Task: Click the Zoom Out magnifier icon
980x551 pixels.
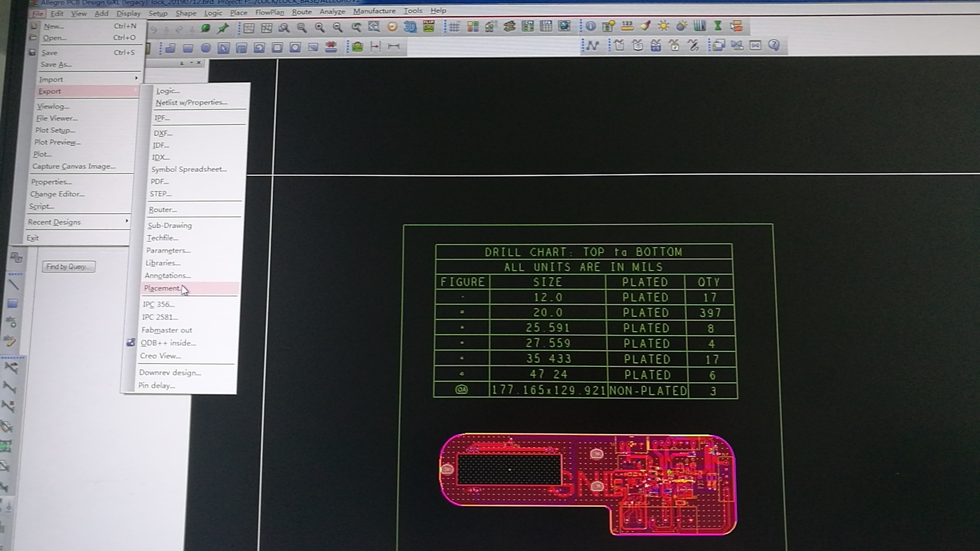Action: point(337,28)
